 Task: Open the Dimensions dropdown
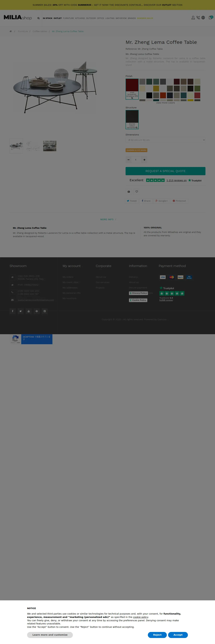click(165, 140)
